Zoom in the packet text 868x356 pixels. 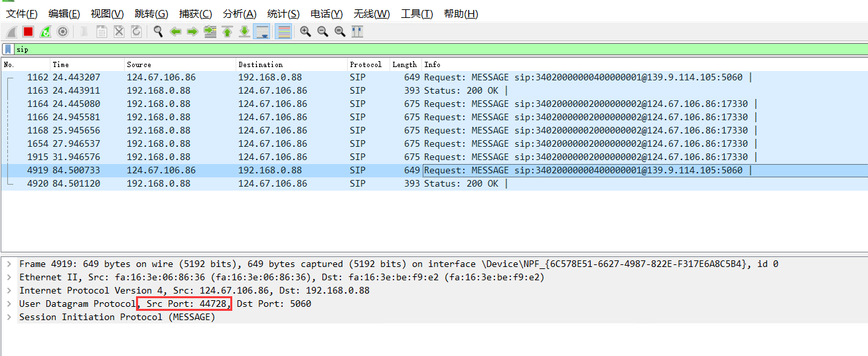pos(305,31)
